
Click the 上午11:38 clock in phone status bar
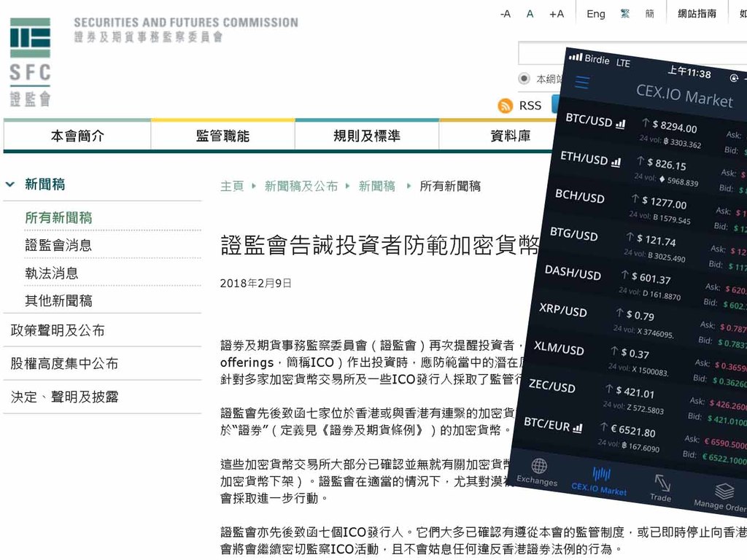[x=689, y=72]
